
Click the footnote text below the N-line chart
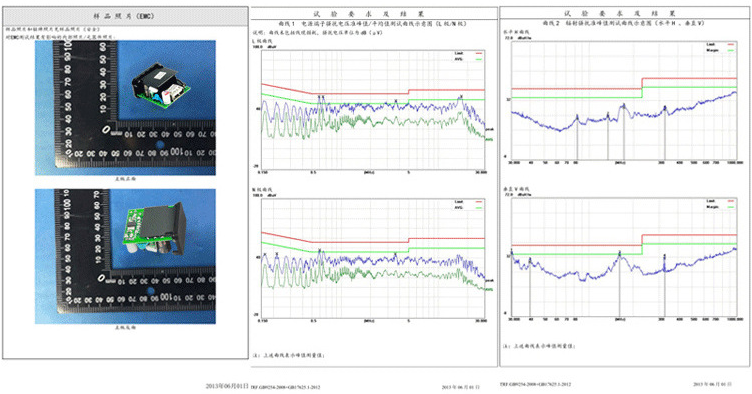(x=289, y=356)
